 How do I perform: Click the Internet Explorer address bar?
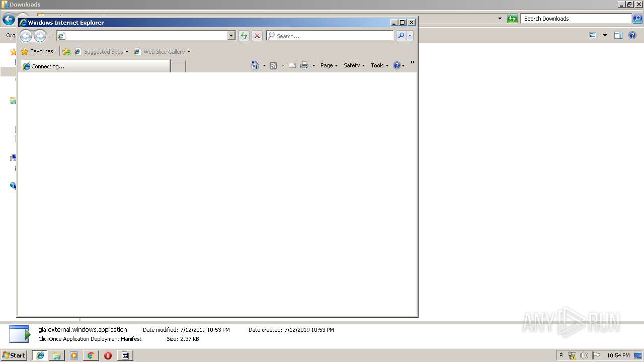pyautogui.click(x=142, y=36)
